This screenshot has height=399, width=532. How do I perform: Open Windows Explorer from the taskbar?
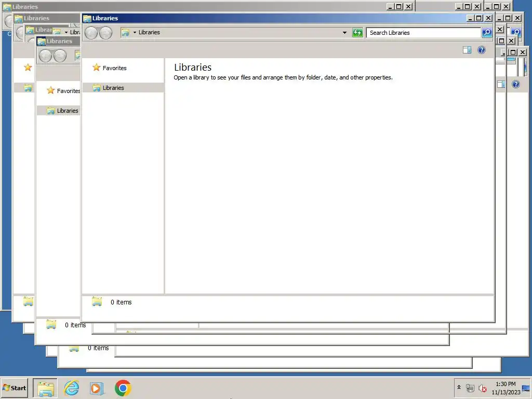[46, 388]
